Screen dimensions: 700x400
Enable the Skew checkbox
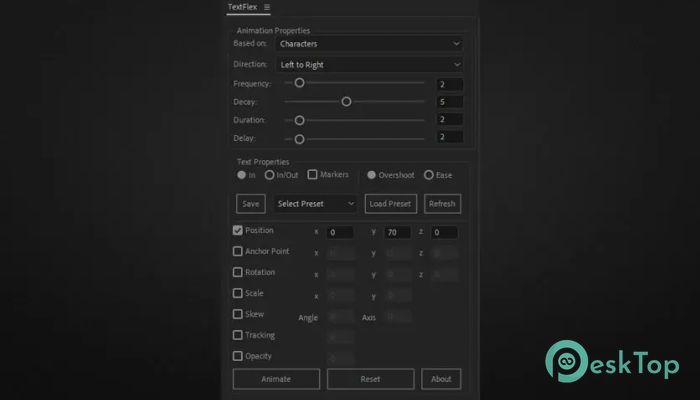pyautogui.click(x=238, y=314)
